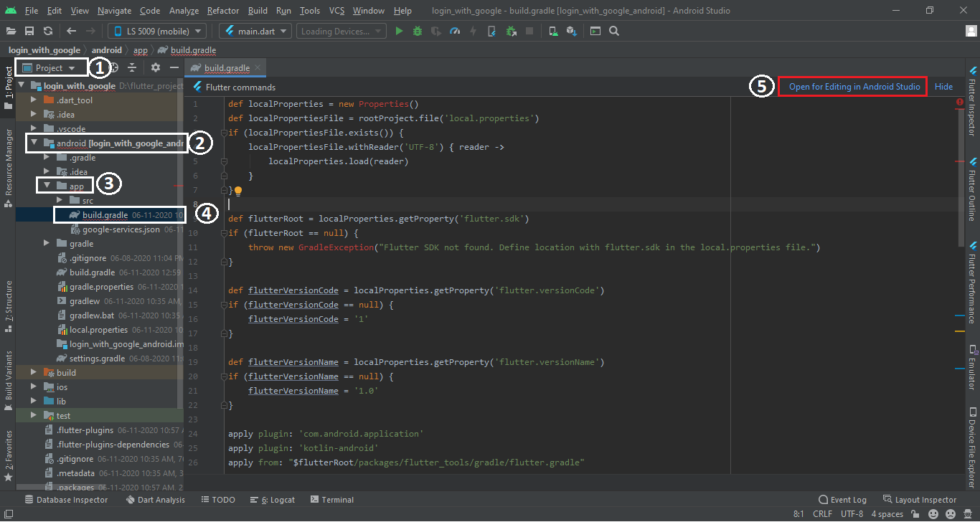980x522 pixels.
Task: Open the Layout Inspector button
Action: (x=920, y=500)
